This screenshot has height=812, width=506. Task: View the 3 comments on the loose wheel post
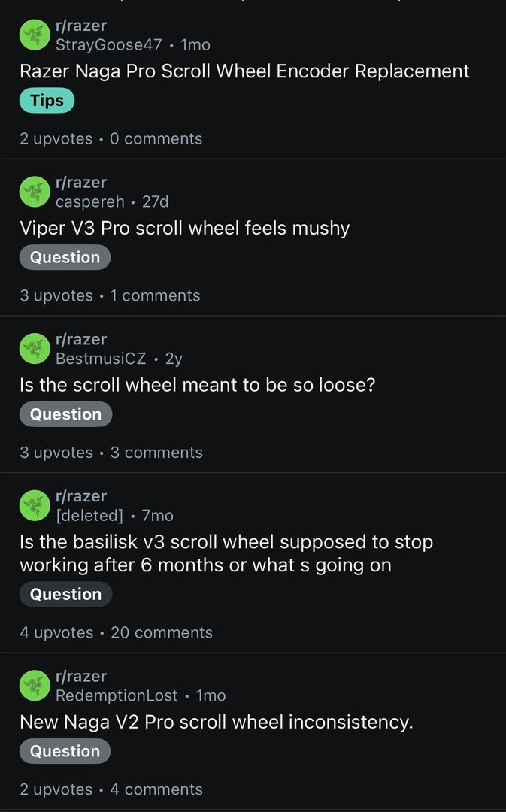pos(156,453)
